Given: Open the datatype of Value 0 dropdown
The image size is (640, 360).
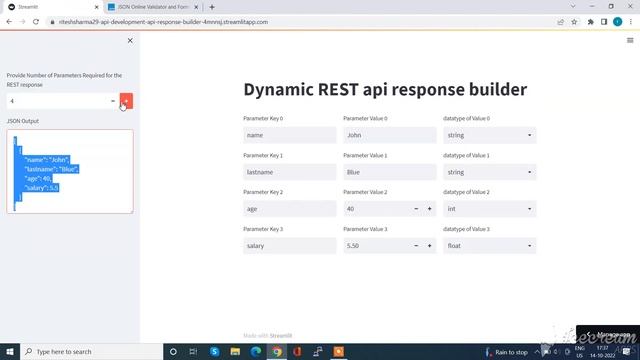Looking at the screenshot, I should pos(490,135).
